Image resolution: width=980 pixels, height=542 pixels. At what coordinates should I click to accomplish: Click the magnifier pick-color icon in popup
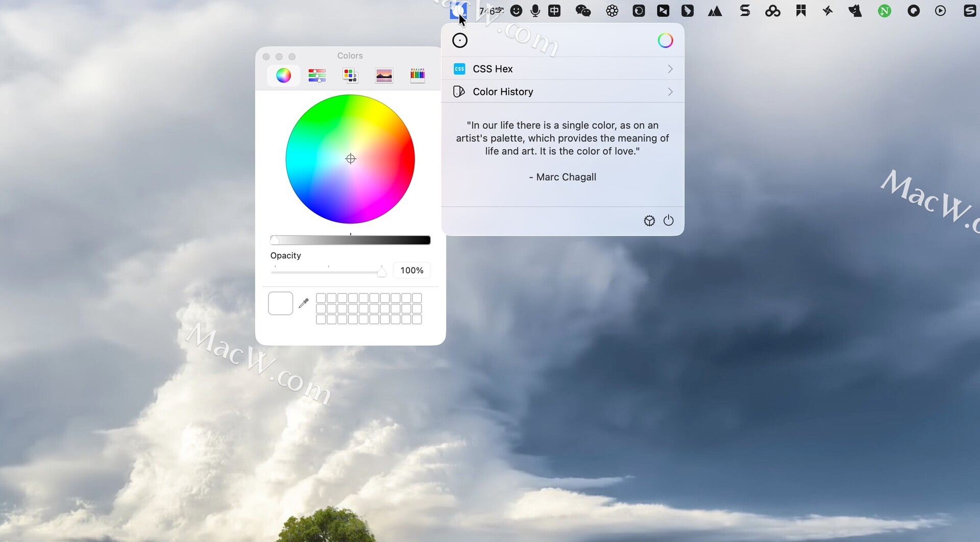pyautogui.click(x=459, y=41)
